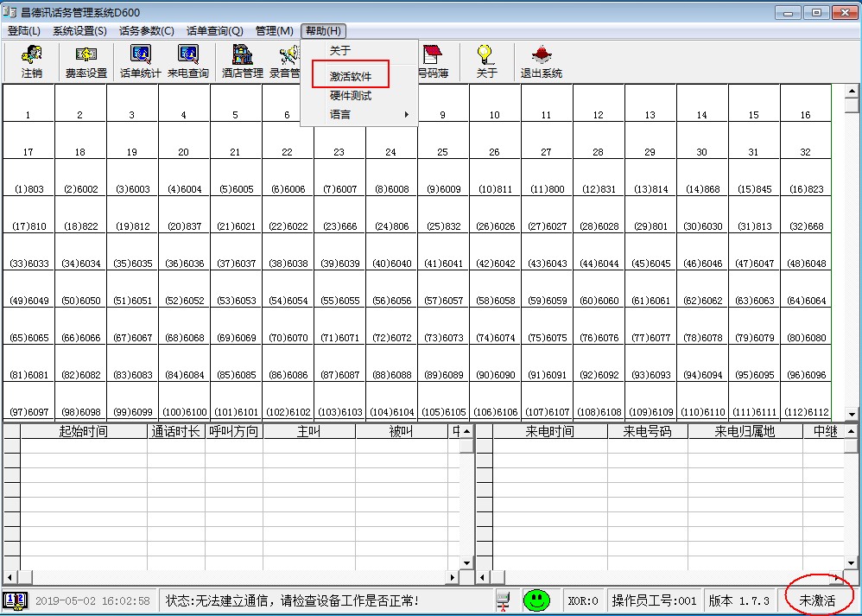862x616 pixels.
Task: Click the 来电查询 incoming call query icon
Action: click(187, 61)
